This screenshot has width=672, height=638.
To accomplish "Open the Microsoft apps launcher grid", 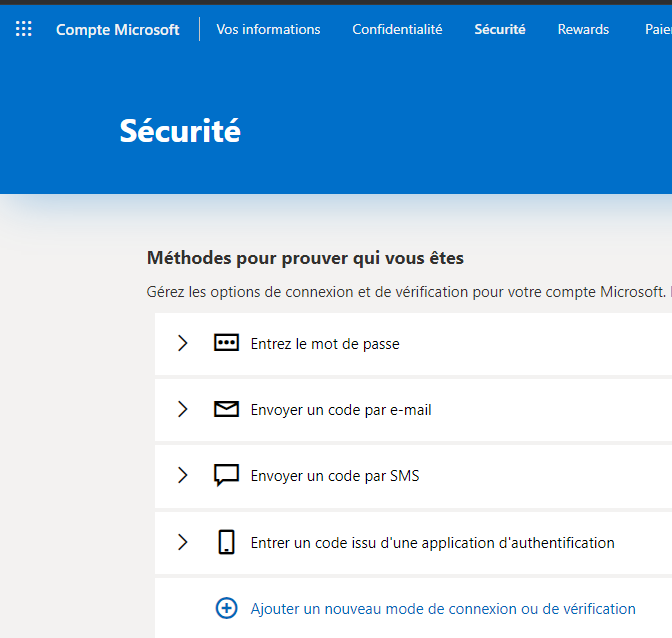I will tap(24, 29).
